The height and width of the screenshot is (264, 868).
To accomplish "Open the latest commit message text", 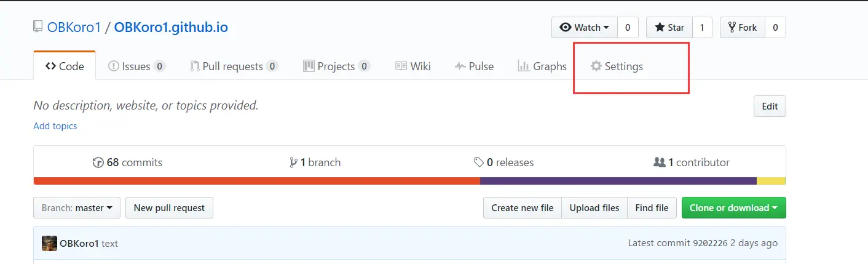I will 109,244.
